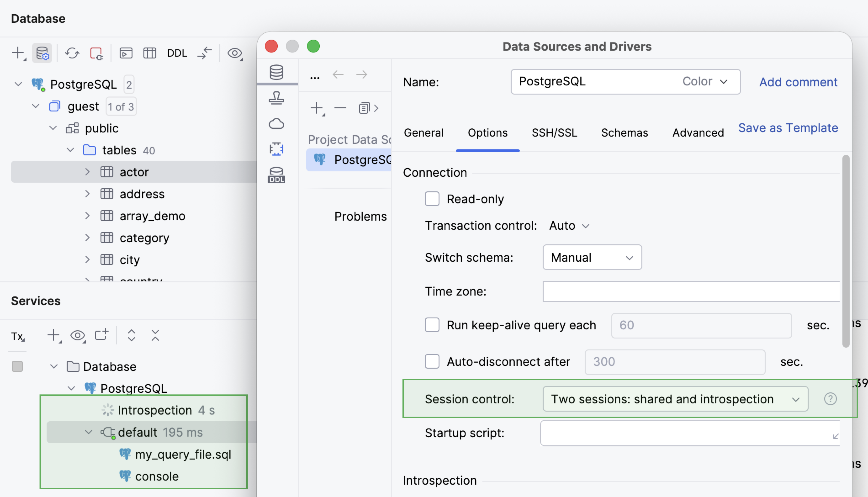This screenshot has height=497, width=868.
Task: Select console in Services tree
Action: [x=157, y=476]
